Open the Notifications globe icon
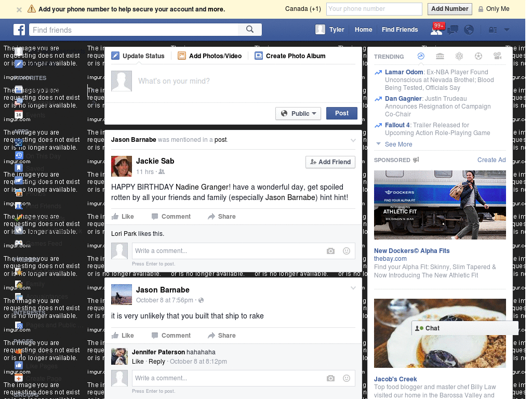 point(469,30)
